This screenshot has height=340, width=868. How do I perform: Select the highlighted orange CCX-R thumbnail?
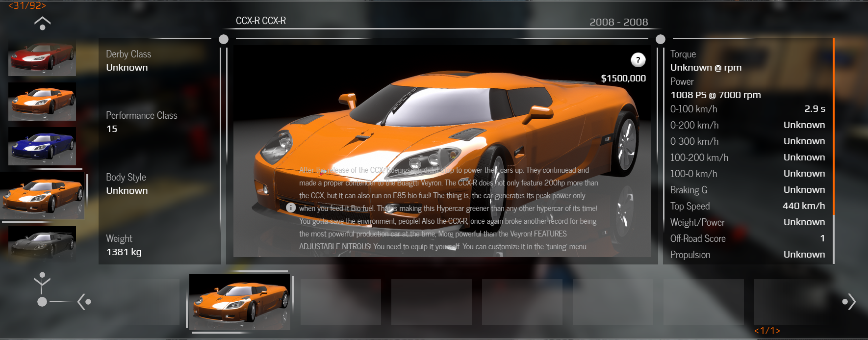(x=42, y=195)
